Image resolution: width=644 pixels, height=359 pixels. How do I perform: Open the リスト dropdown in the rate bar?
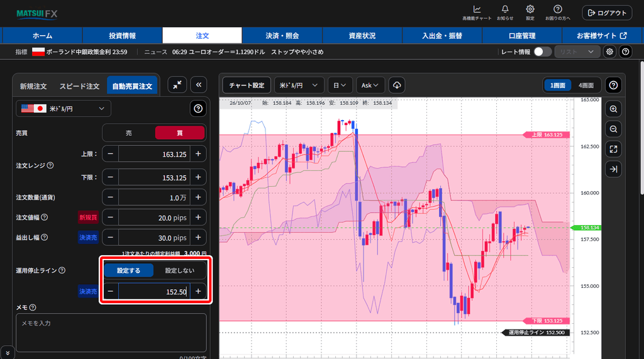coord(577,52)
